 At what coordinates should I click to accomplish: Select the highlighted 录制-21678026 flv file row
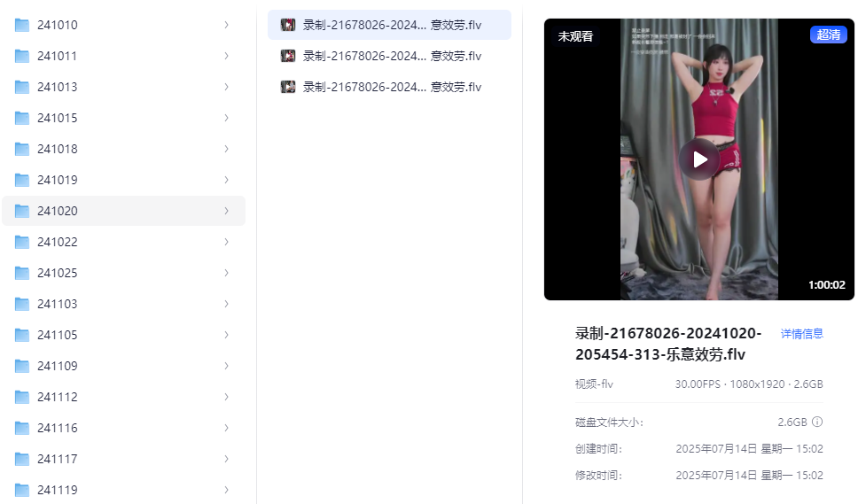pos(390,25)
